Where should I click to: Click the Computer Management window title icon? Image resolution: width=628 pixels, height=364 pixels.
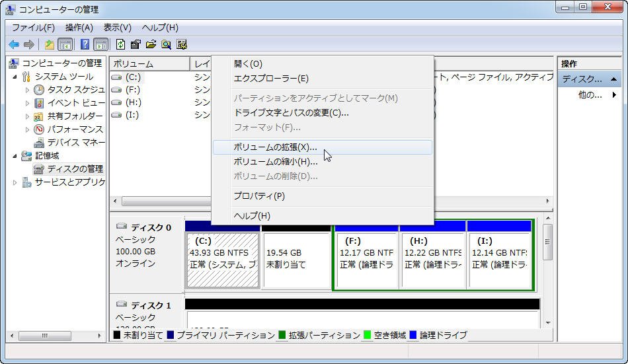click(x=11, y=9)
